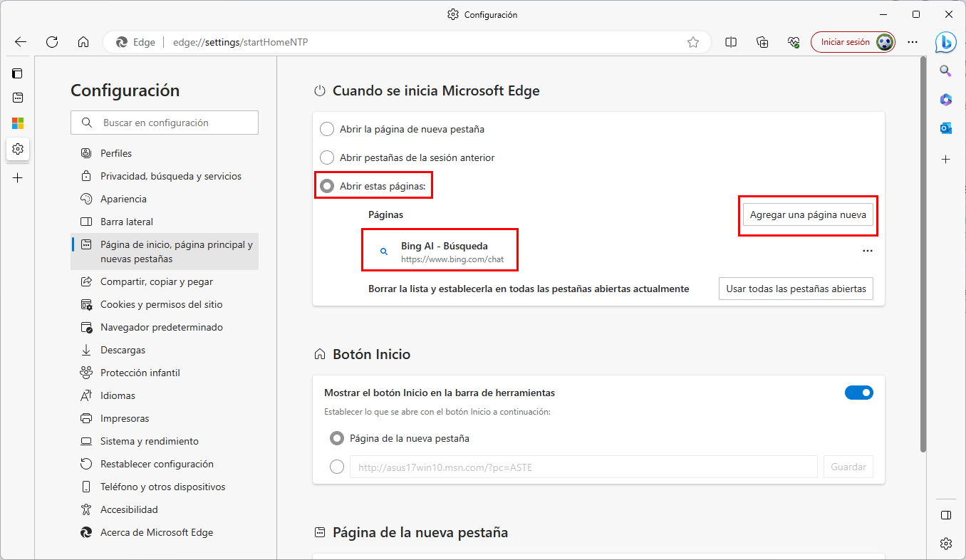
Task: Add this page to favorites with star icon
Action: coord(693,42)
